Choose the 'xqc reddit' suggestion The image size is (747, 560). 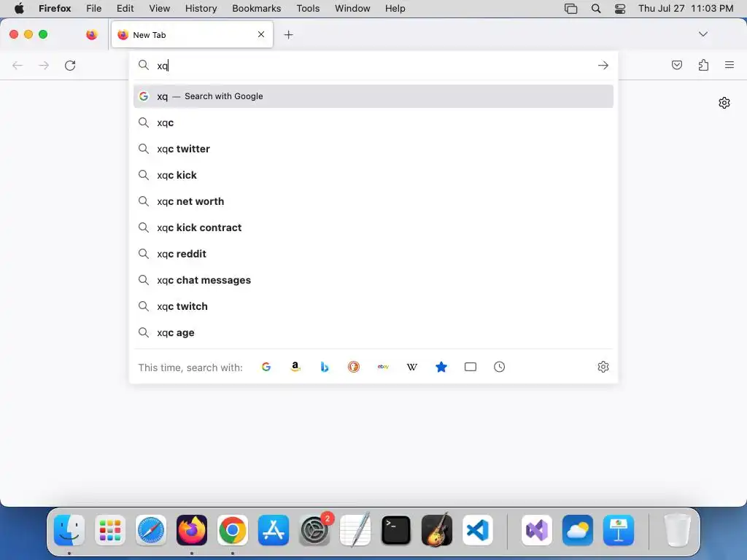tap(373, 254)
